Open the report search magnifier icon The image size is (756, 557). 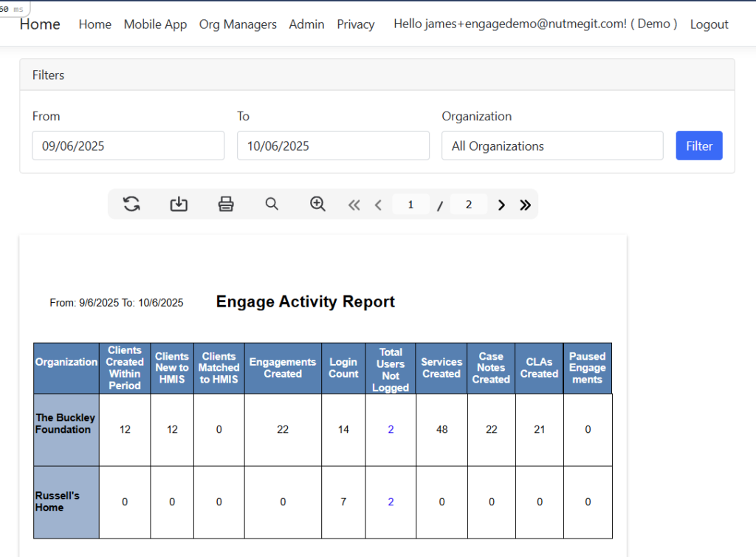tap(272, 205)
